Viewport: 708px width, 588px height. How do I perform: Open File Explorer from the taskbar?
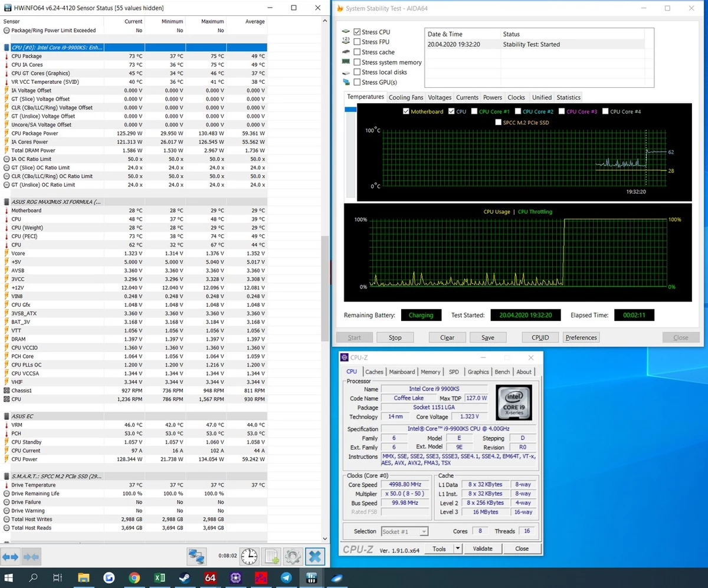[83, 578]
